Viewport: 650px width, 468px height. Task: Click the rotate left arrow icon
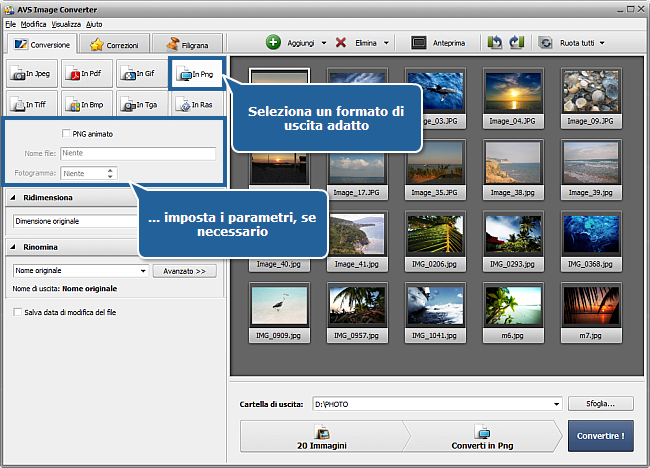(495, 43)
